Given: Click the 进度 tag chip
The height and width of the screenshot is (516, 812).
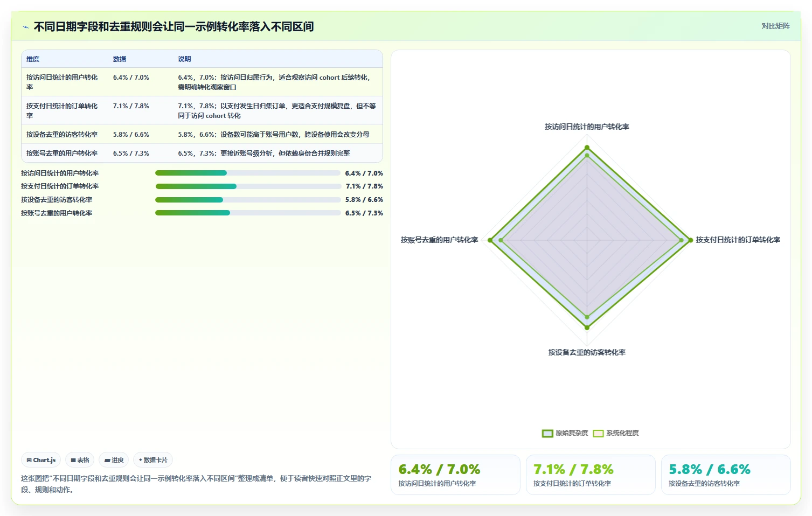Looking at the screenshot, I should (114, 460).
